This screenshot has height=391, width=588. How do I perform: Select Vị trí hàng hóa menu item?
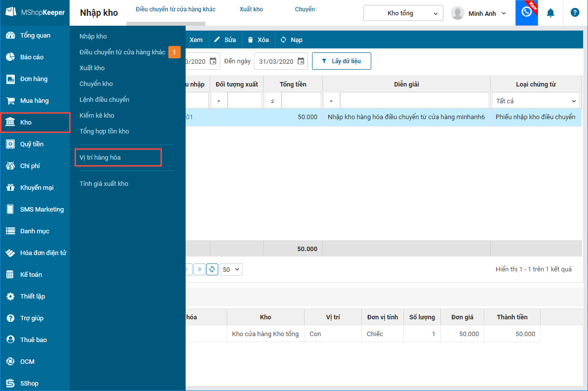coord(100,158)
